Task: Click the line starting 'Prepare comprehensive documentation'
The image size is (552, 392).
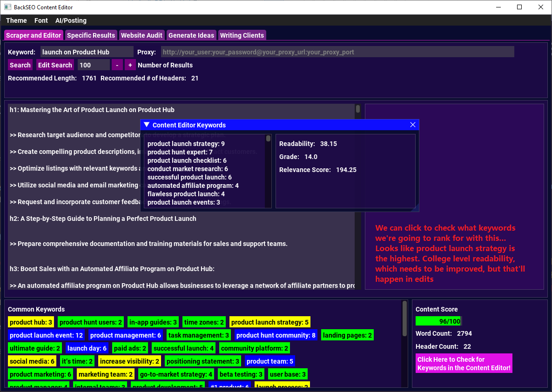Action: [148, 244]
